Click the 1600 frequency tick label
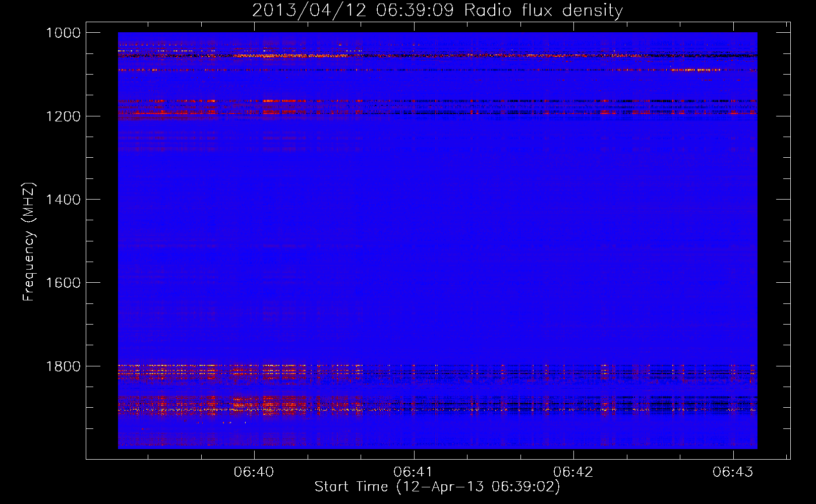This screenshot has height=504, width=816. (x=63, y=283)
